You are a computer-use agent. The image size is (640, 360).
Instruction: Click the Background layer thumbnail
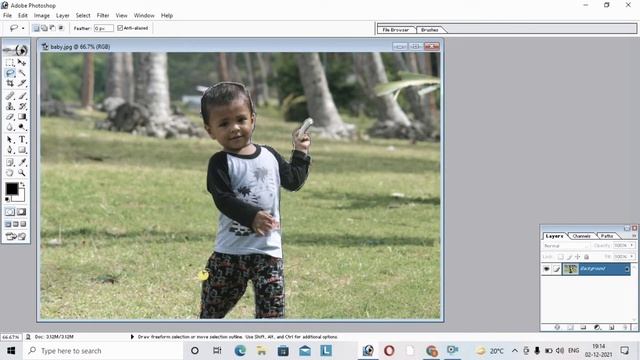pyautogui.click(x=571, y=269)
